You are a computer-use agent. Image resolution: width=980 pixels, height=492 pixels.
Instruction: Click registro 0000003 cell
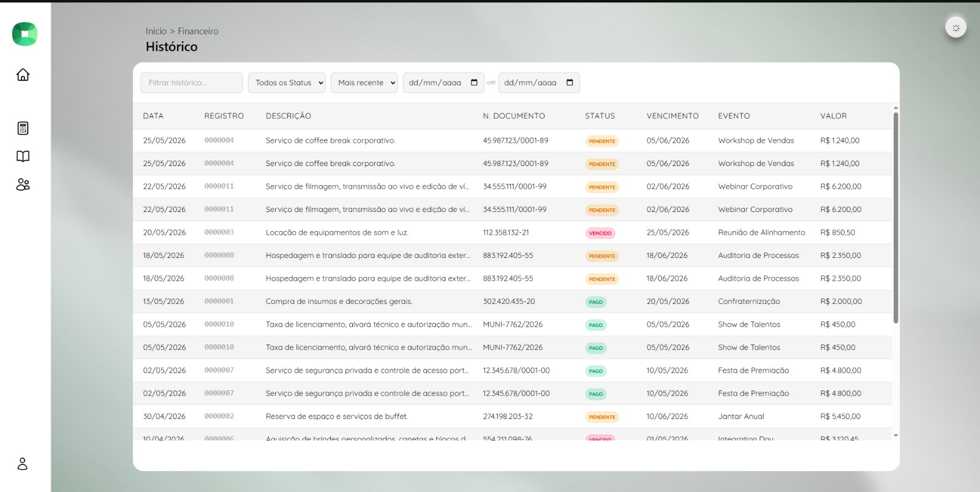(219, 232)
